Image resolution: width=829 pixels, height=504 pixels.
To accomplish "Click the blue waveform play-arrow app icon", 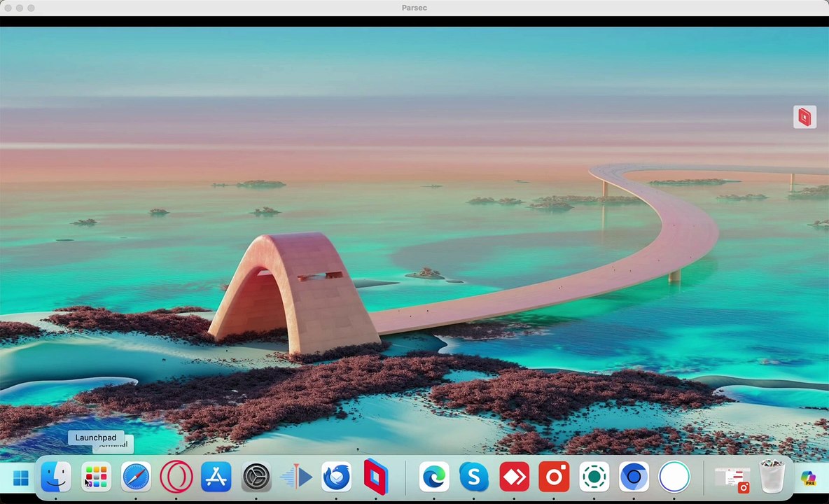I will coord(296,477).
